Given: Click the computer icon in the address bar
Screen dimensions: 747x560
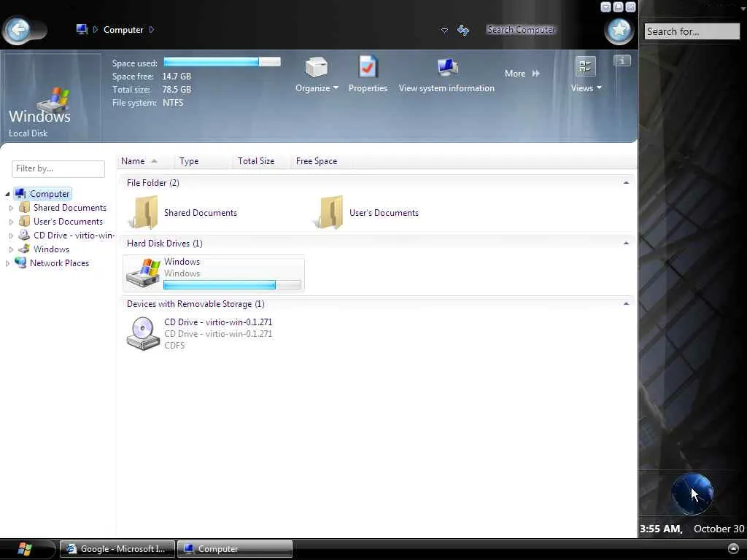Looking at the screenshot, I should 82,29.
